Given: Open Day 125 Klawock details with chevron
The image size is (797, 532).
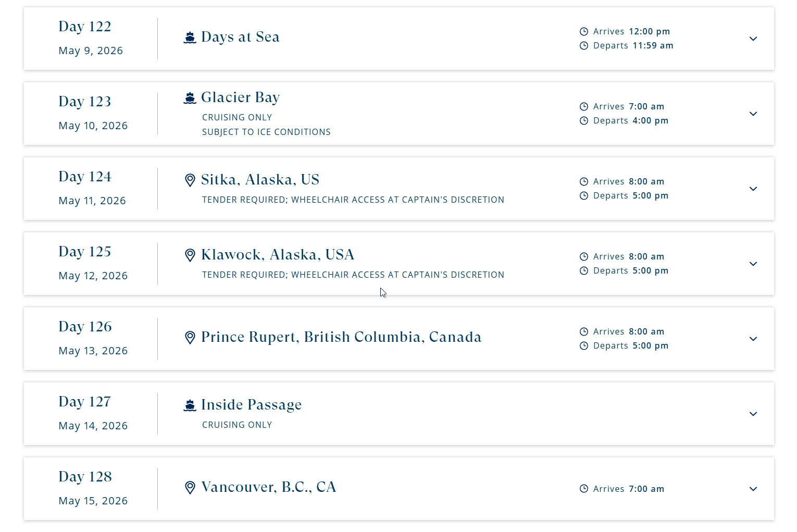Looking at the screenshot, I should click(753, 264).
